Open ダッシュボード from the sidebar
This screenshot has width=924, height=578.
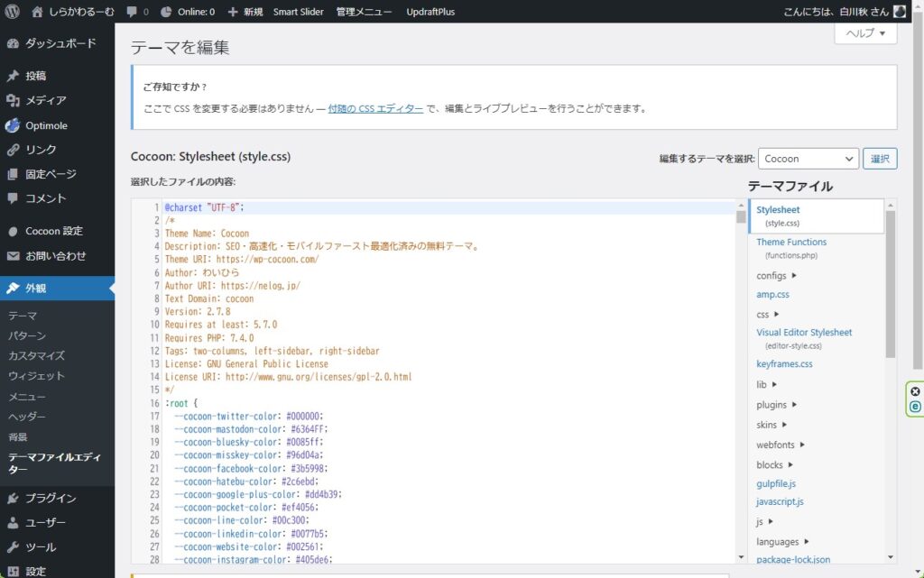pyautogui.click(x=60, y=43)
